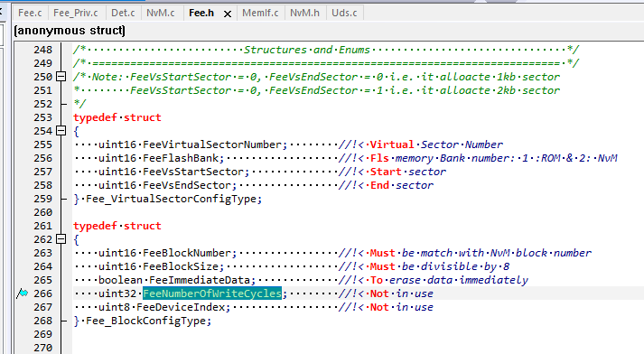Click the 'Must be divisible by 8' comment
Viewport: 644px width, 354px height.
tap(440, 266)
